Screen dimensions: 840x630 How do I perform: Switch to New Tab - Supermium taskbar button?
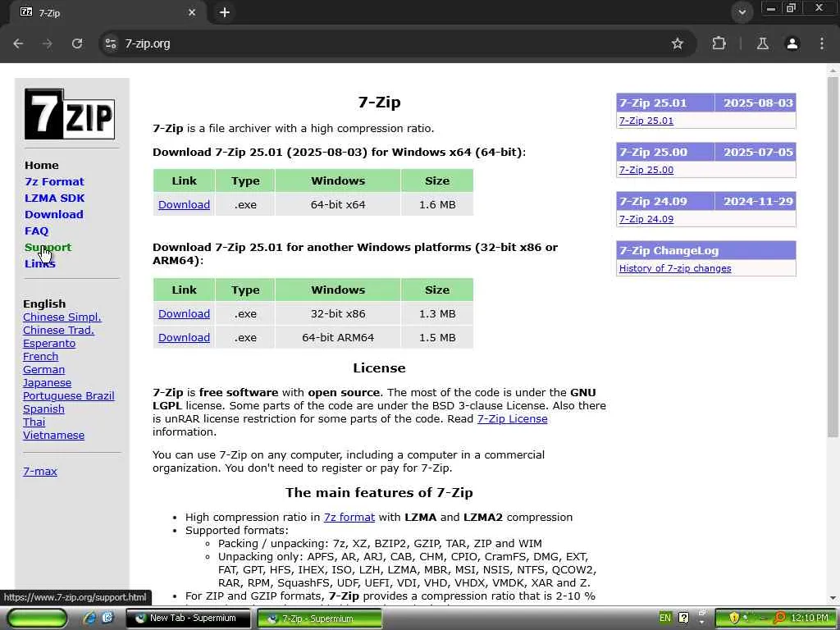click(188, 619)
